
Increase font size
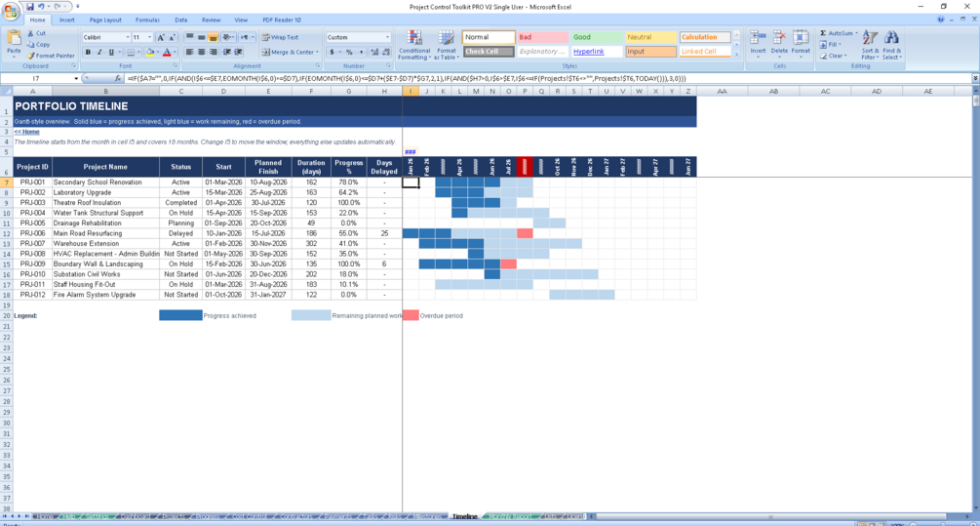(161, 37)
